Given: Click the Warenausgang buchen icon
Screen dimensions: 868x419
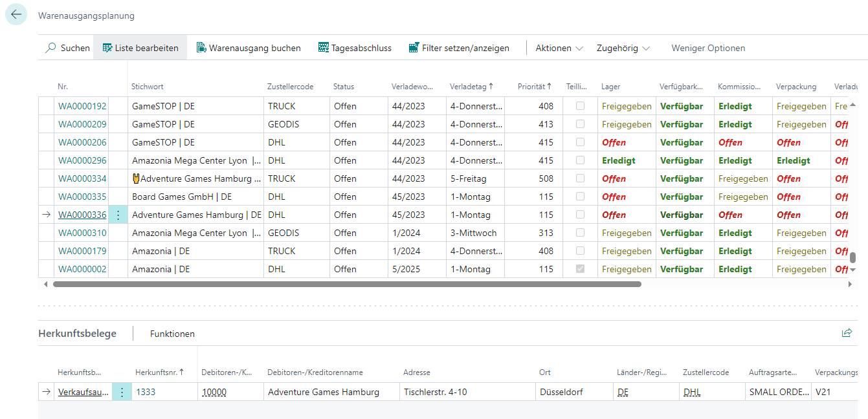Looking at the screenshot, I should coord(201,48).
